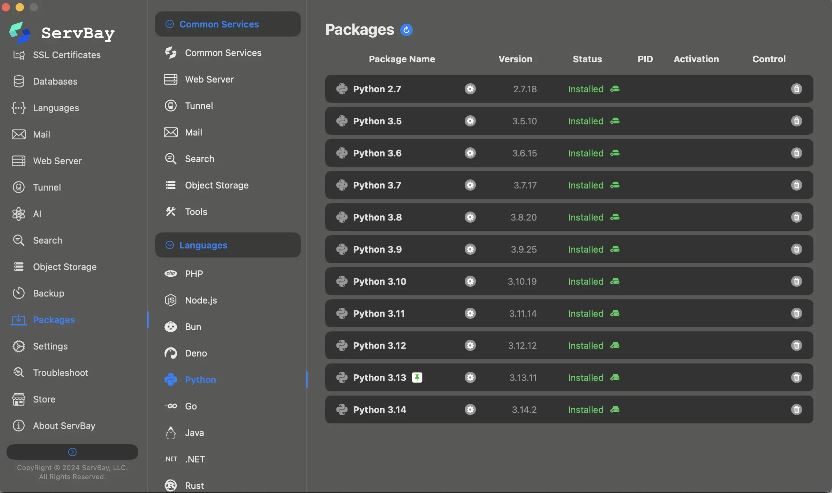Collapse the Languages section header
Screen dimensions: 832x493
point(228,245)
